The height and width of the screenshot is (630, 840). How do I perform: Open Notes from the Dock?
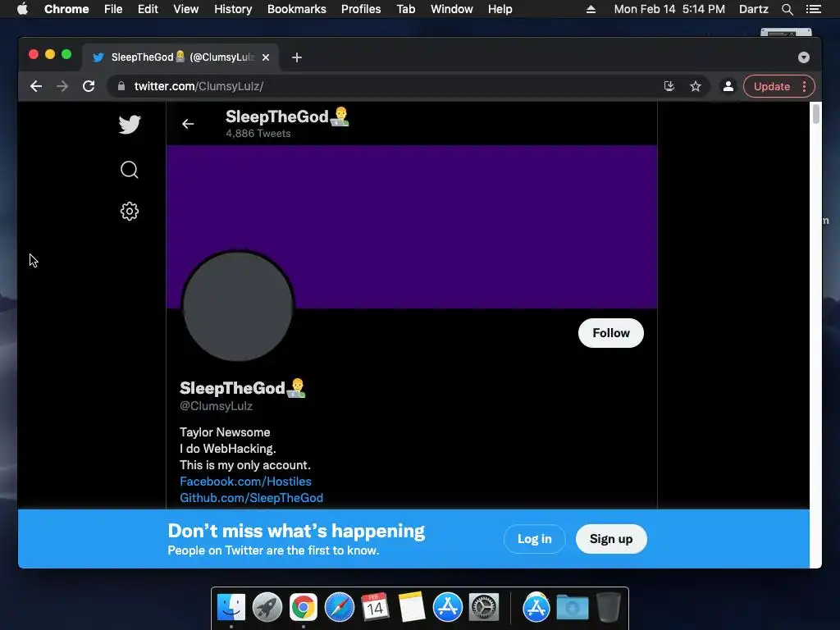[x=412, y=608]
